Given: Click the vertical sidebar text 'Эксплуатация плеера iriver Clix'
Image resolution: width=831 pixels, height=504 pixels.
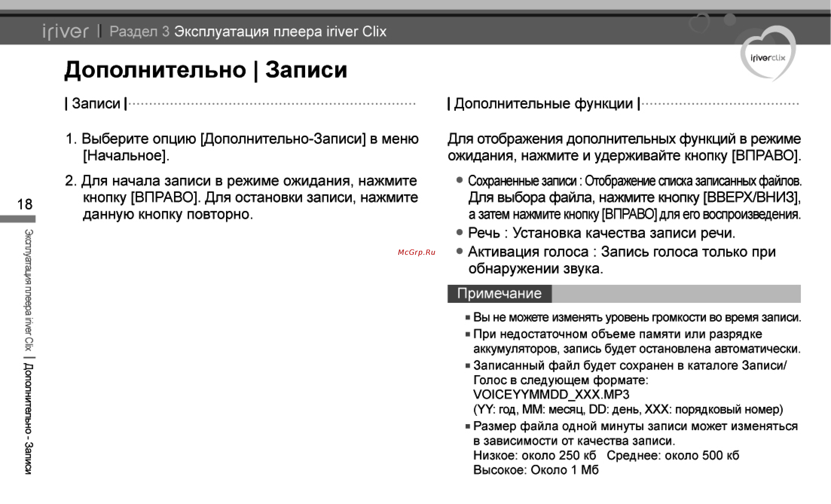Looking at the screenshot, I should (29, 290).
